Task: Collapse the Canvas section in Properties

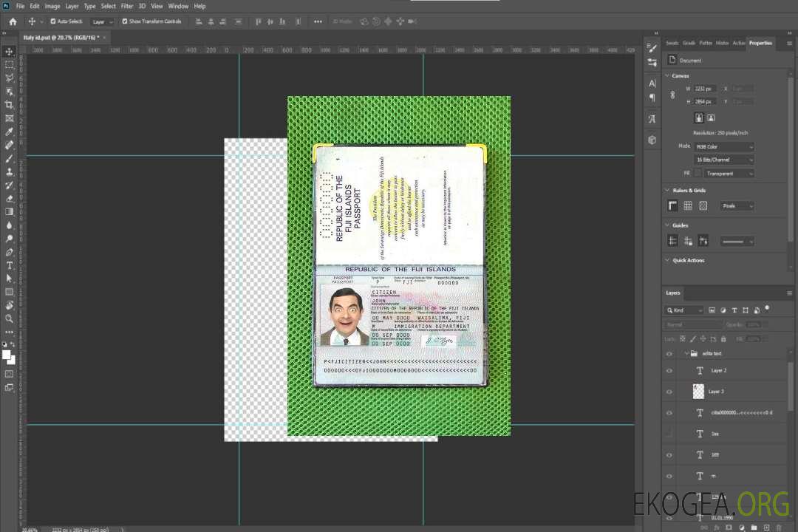Action: coord(667,76)
